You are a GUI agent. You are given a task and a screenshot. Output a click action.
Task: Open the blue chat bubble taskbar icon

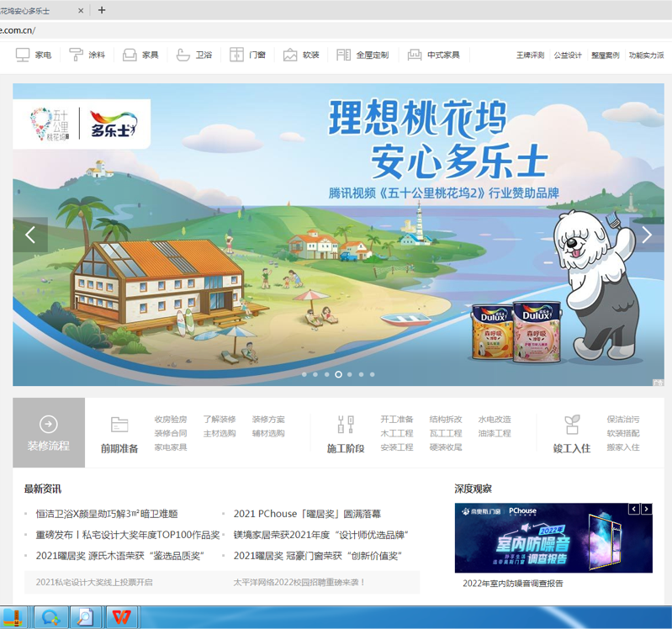point(50,617)
